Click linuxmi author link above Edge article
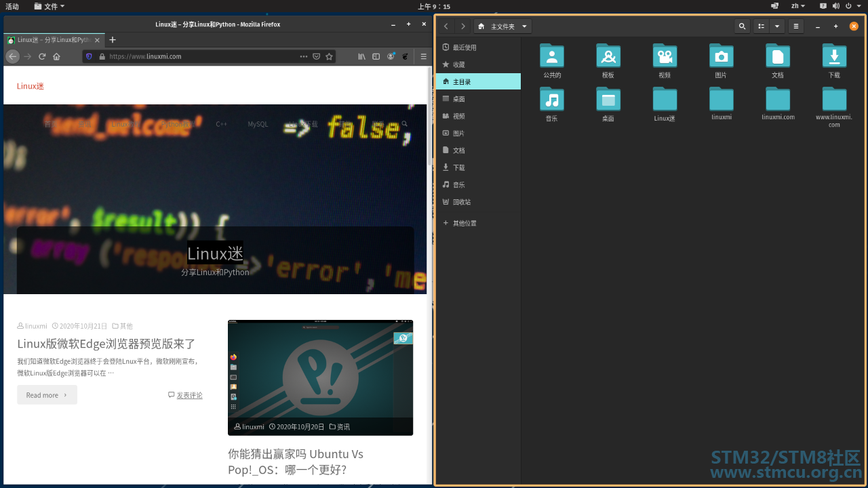Screen dimensions: 868x488 [x=36, y=326]
